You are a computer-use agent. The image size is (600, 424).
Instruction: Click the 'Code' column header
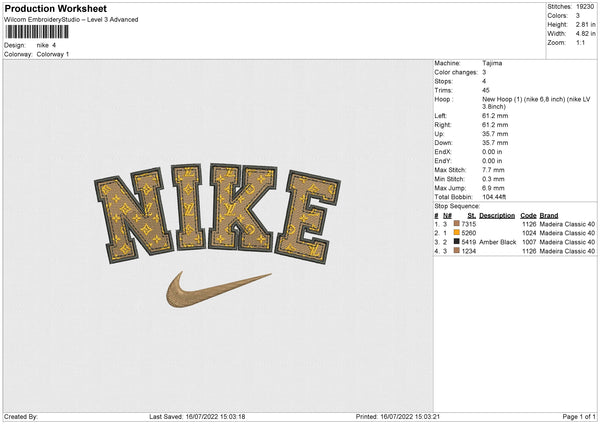pyautogui.click(x=528, y=215)
